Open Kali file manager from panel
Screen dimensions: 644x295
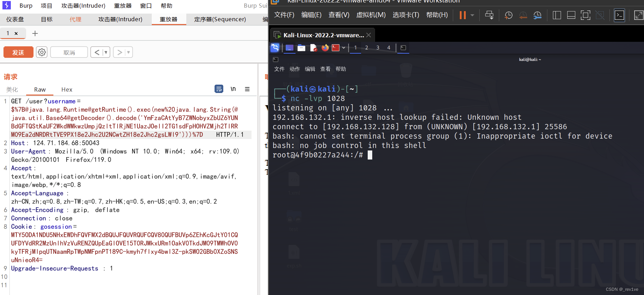point(301,48)
